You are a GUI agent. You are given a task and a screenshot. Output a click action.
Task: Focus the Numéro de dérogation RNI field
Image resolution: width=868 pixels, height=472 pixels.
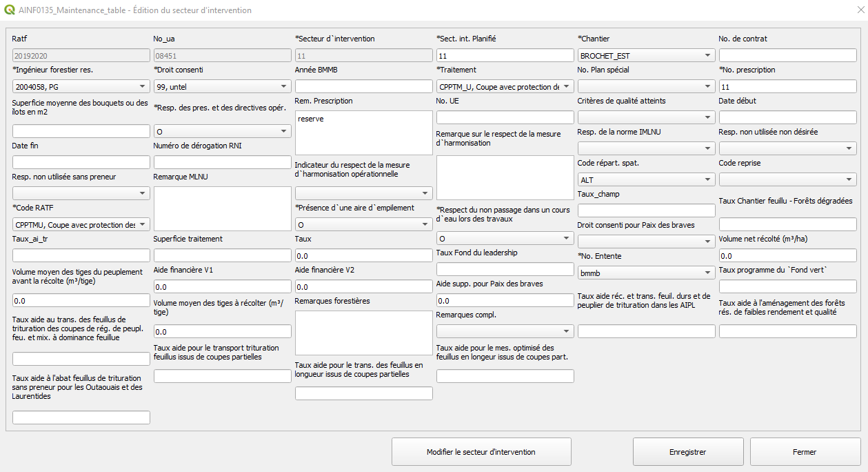[x=223, y=162]
